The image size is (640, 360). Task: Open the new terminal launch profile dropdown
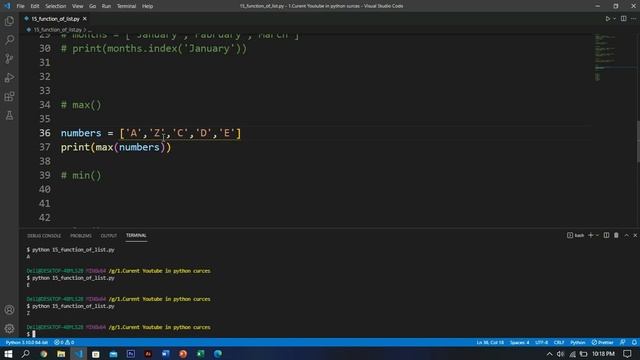tap(597, 236)
